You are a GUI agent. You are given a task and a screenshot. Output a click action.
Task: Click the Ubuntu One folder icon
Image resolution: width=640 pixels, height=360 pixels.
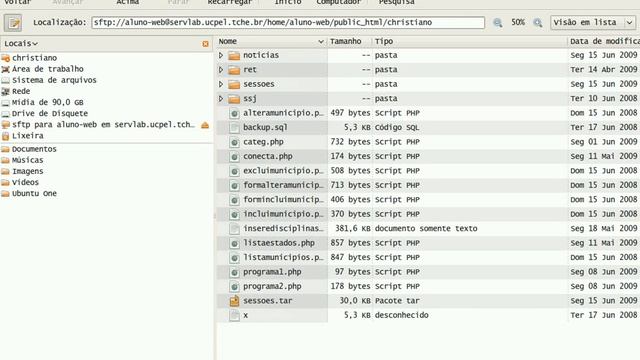click(x=5, y=194)
